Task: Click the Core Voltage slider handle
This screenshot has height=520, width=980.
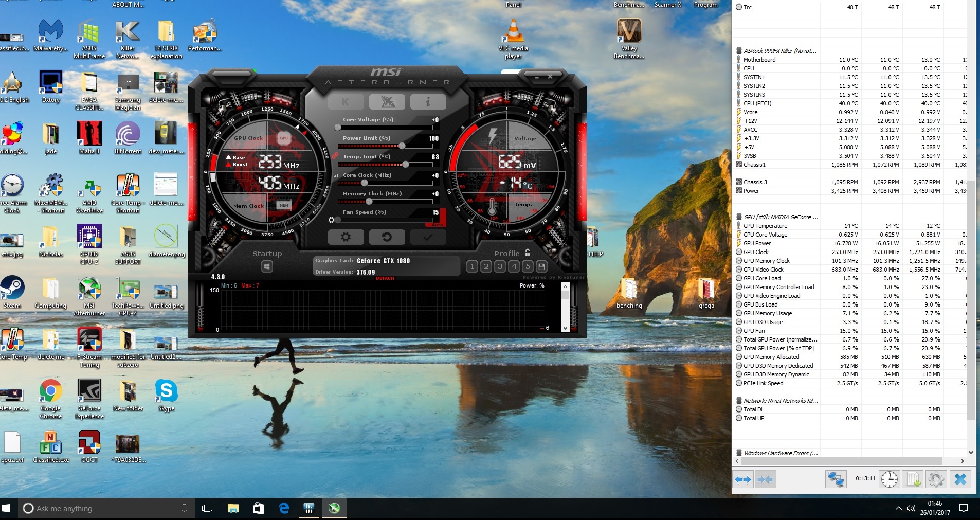Action: point(338,128)
